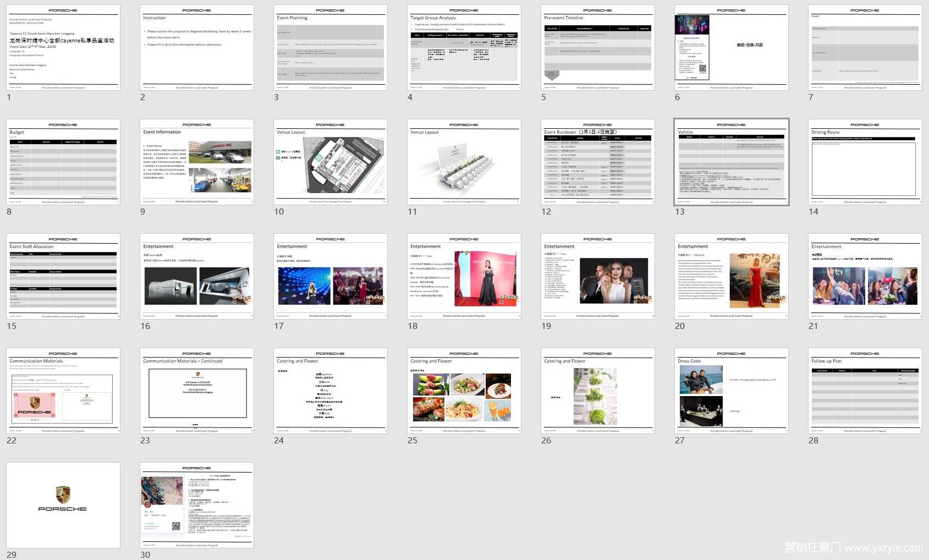Select slide 16 Entertainment car display
Viewport: 929px width, 560px height.
pyautogui.click(x=197, y=277)
